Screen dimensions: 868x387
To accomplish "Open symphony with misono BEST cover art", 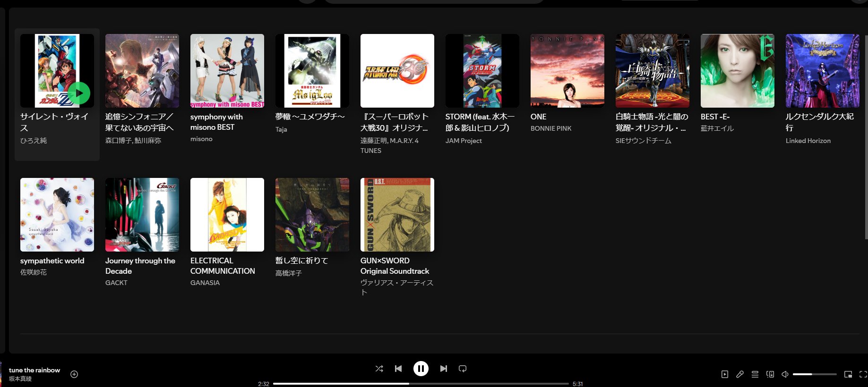I will click(227, 71).
